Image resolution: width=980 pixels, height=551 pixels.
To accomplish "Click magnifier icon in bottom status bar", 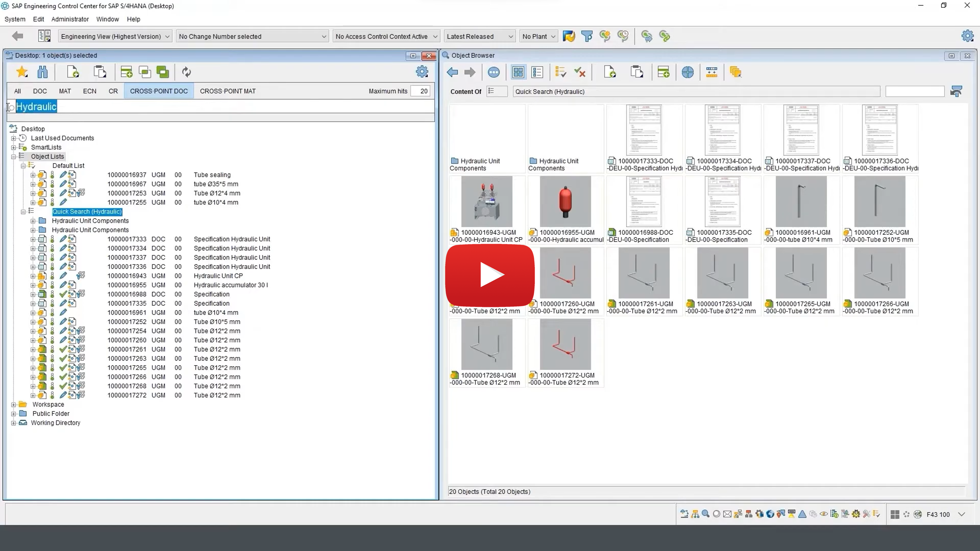I will [x=705, y=514].
